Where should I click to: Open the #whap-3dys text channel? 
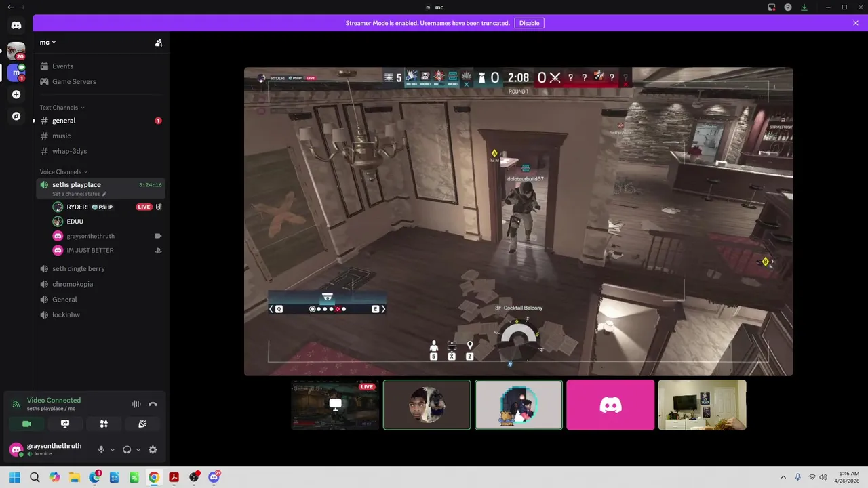(x=100, y=151)
